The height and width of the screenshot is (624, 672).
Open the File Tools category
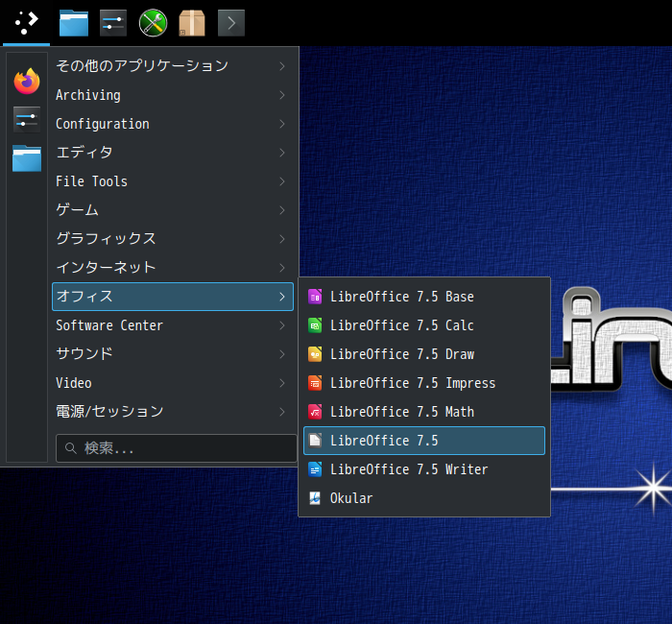[172, 181]
